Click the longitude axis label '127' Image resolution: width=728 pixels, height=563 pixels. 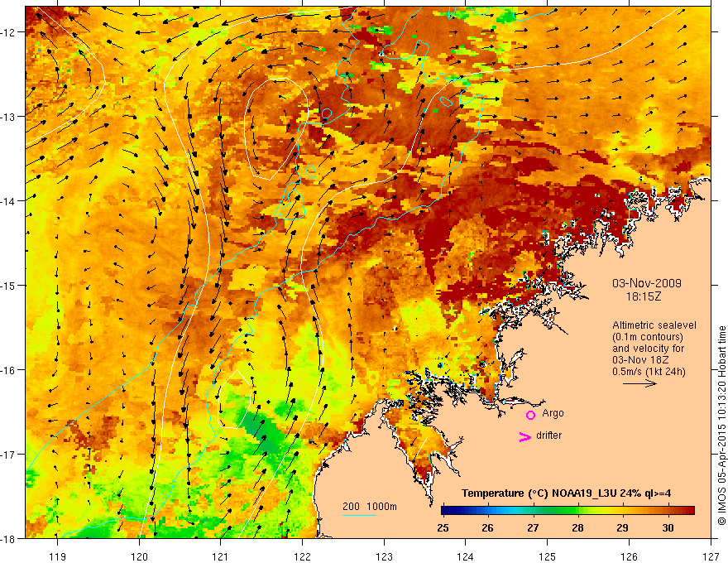(x=711, y=556)
